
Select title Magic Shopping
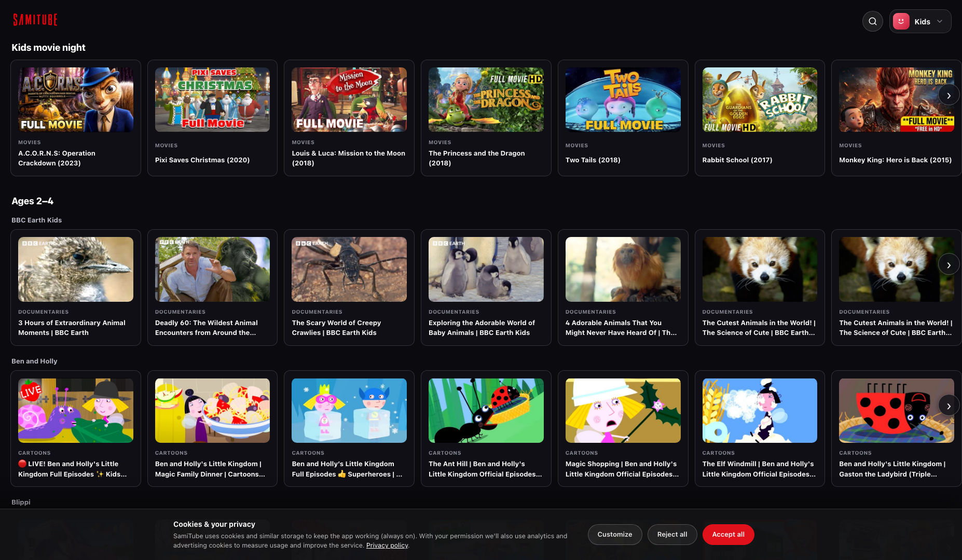pyautogui.click(x=622, y=469)
